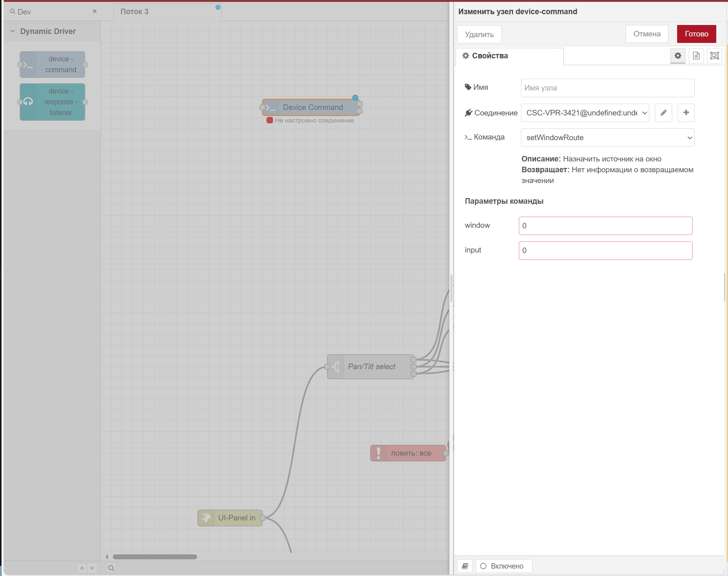Screen dimensions: 728x576
Task: Select the node properties gear icon
Action: click(677, 56)
